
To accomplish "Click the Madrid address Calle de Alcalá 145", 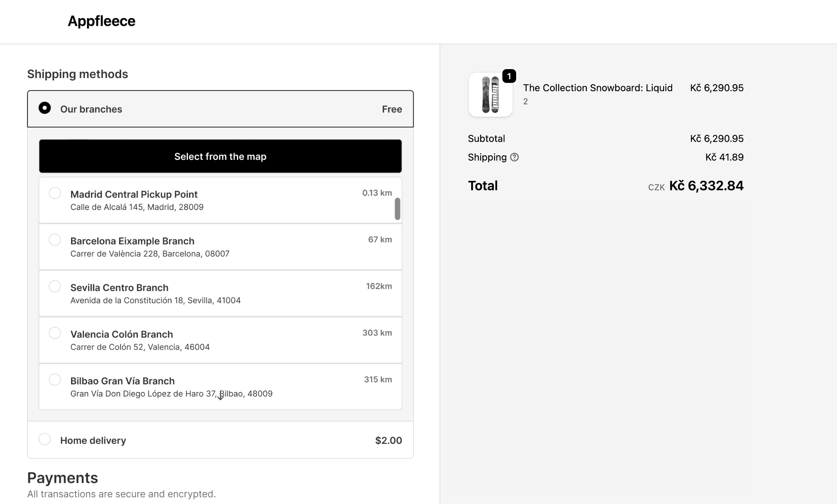I will coord(137,207).
